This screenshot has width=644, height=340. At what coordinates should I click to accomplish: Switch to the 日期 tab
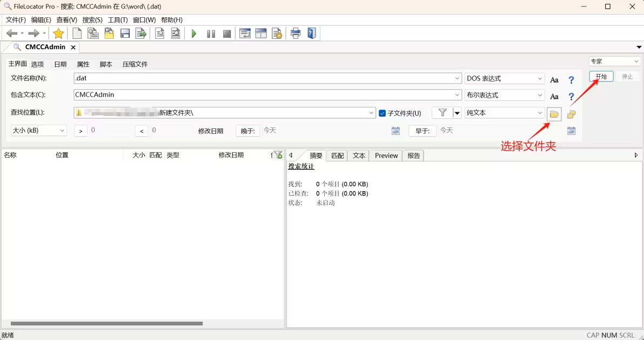pyautogui.click(x=59, y=64)
